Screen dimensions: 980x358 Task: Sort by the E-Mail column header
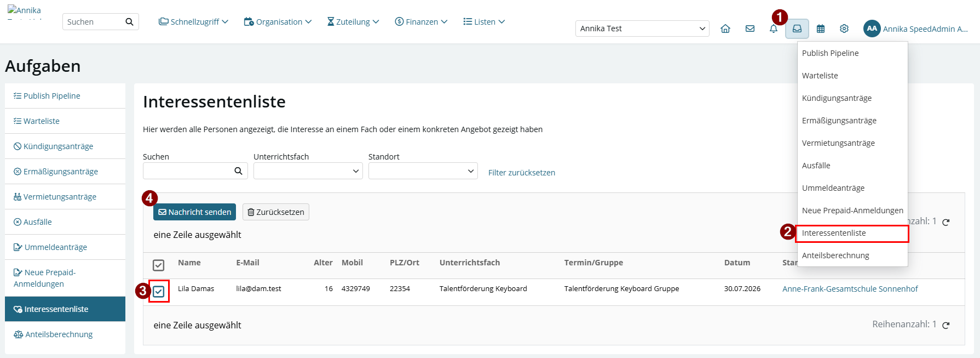(x=247, y=263)
